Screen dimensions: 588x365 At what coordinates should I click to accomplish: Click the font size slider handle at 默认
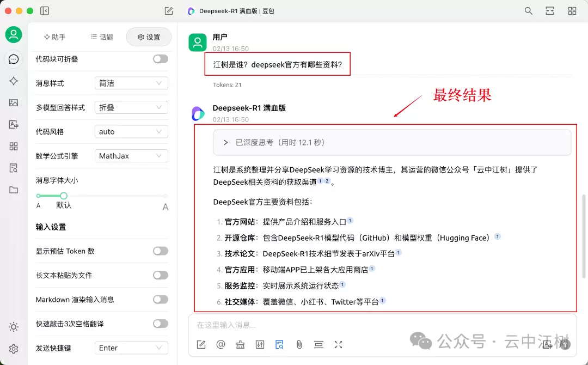pyautogui.click(x=64, y=196)
